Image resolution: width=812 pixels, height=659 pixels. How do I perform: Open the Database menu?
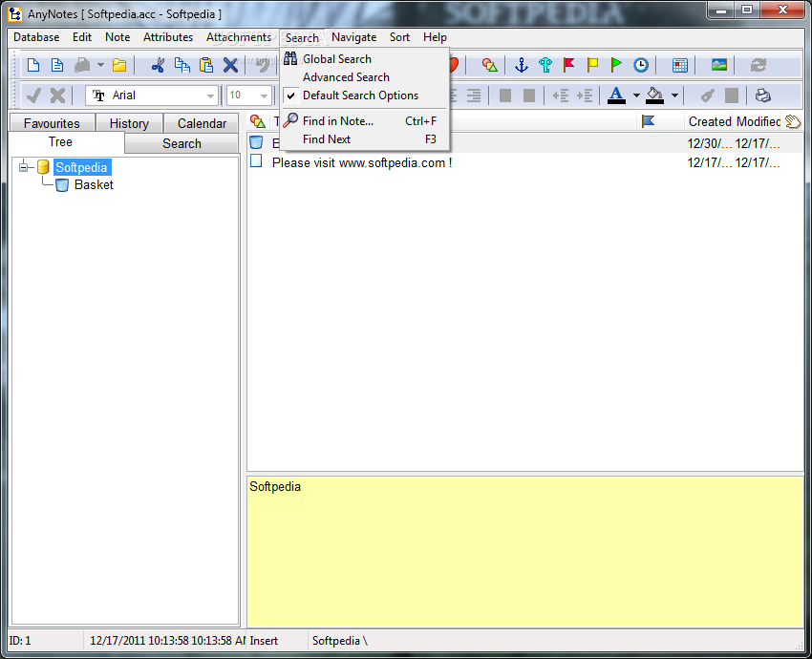click(36, 37)
